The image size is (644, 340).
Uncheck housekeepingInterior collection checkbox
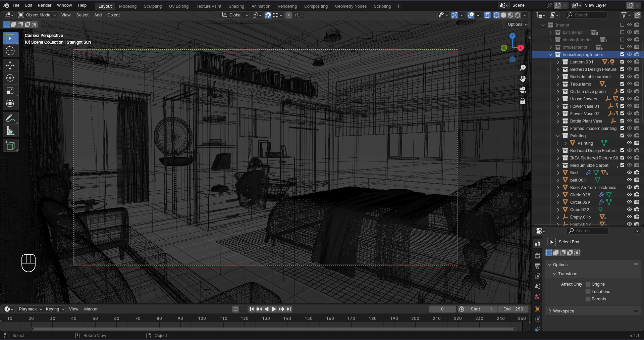[622, 54]
